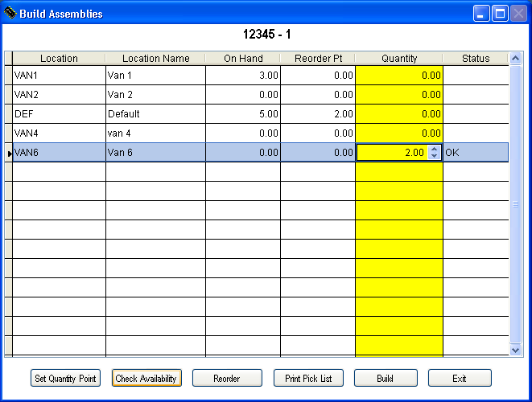The height and width of the screenshot is (402, 532).
Task: Click the Location Name column header
Action: tap(155, 59)
